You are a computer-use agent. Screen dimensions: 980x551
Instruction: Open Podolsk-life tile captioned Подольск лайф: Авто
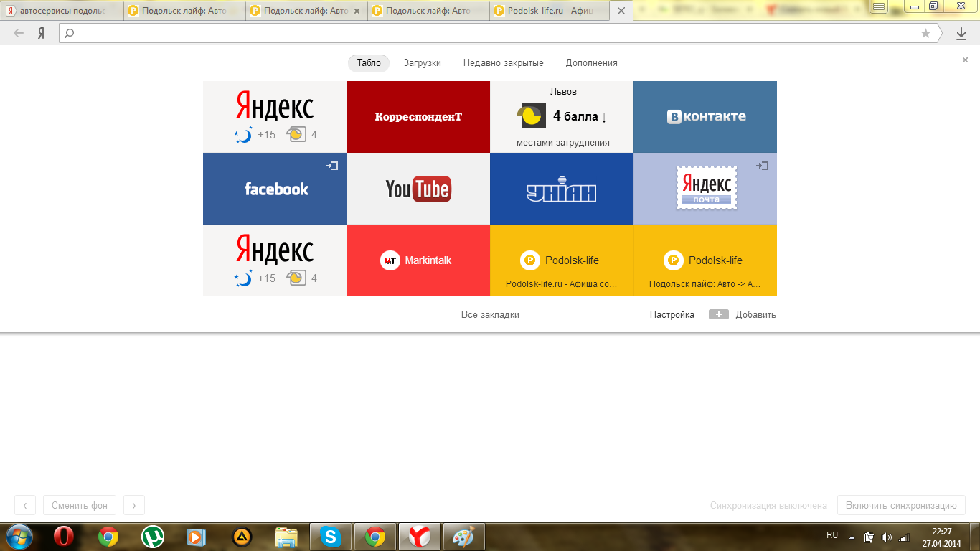coord(705,260)
